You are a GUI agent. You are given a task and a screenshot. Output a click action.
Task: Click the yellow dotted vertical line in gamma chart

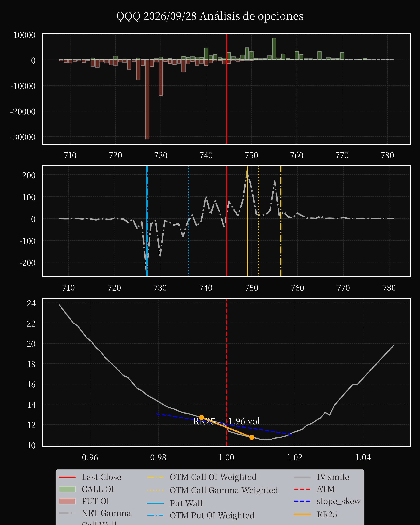pos(259,221)
